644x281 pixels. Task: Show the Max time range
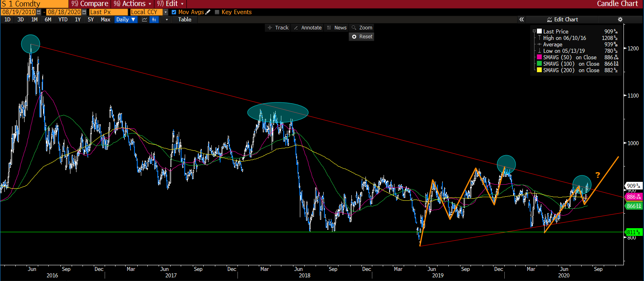click(x=105, y=19)
